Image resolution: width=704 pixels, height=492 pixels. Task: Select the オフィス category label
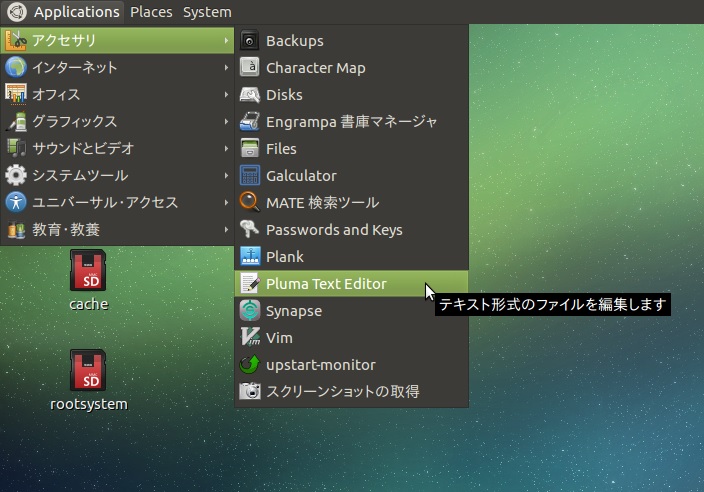(56, 94)
